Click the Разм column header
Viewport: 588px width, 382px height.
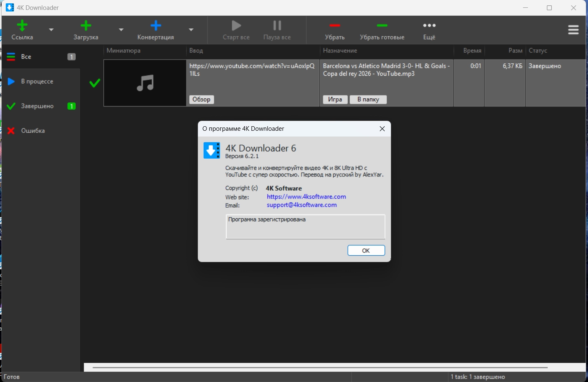pyautogui.click(x=505, y=51)
